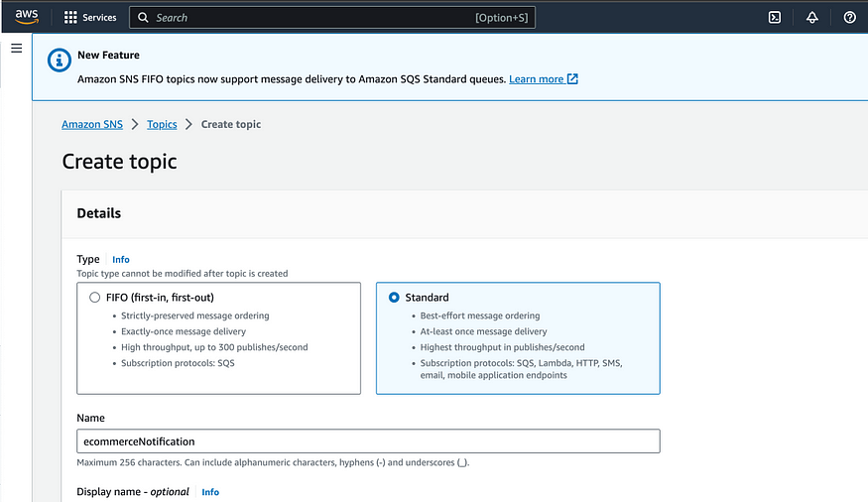
Task: Open the help question mark icon
Action: click(849, 17)
